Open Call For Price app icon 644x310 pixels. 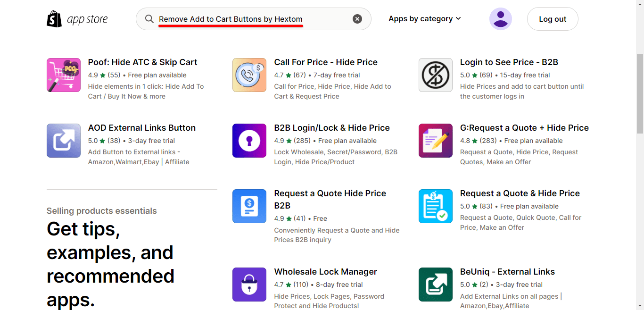[249, 75]
